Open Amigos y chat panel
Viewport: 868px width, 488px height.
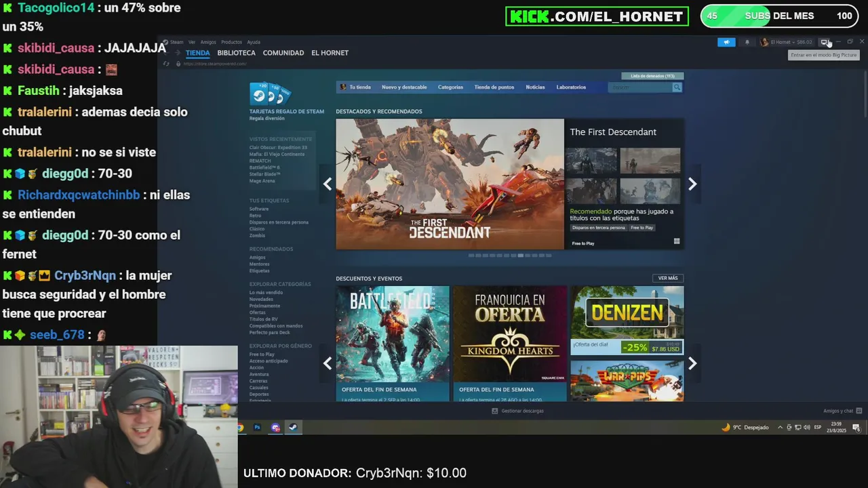(842, 411)
